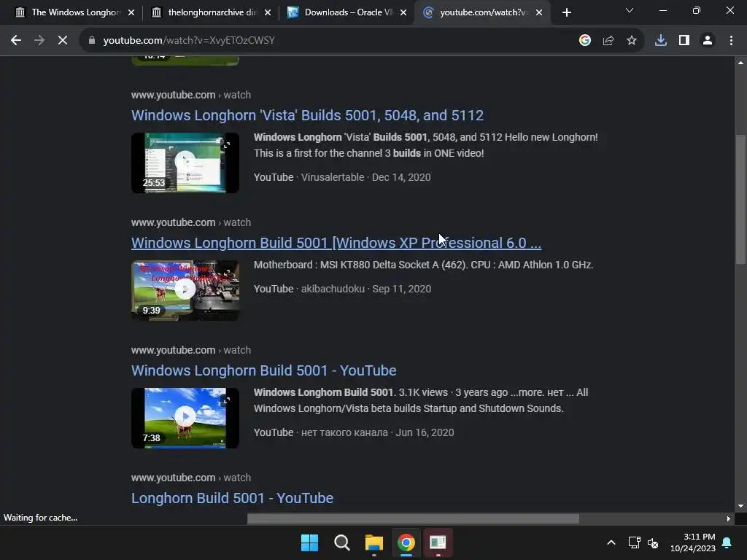Click the Jun 16, 2020 date text
The width and height of the screenshot is (747, 560).
point(425,432)
